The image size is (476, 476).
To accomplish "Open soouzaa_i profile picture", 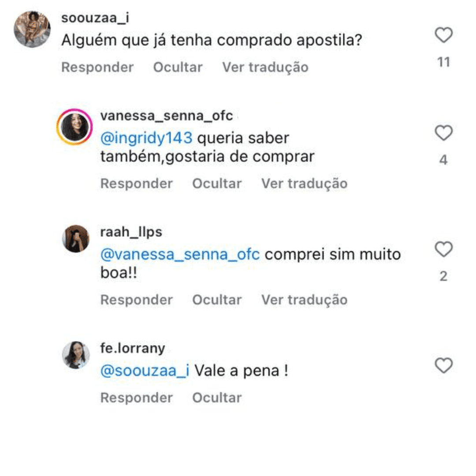I will tap(32, 29).
